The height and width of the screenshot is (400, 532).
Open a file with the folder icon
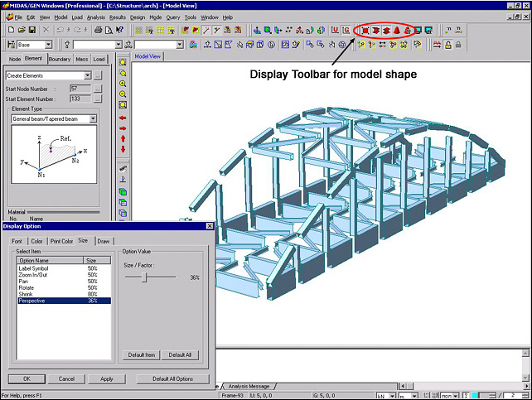tap(22, 30)
